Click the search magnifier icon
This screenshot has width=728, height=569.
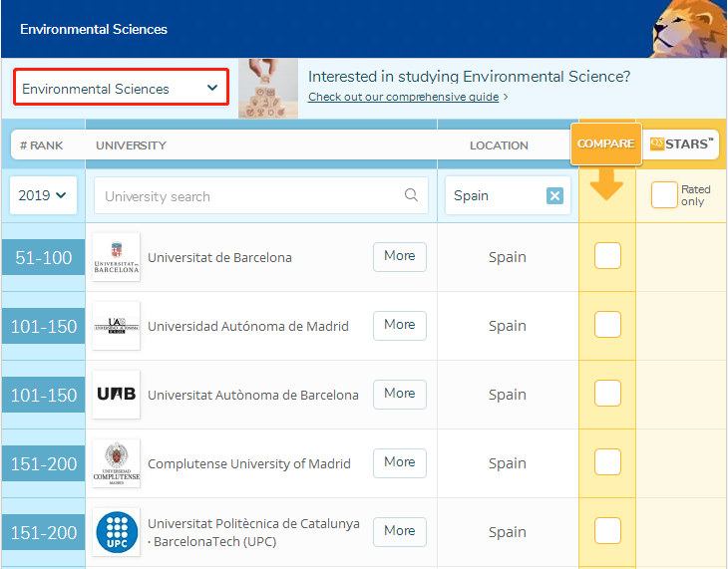[x=411, y=195]
